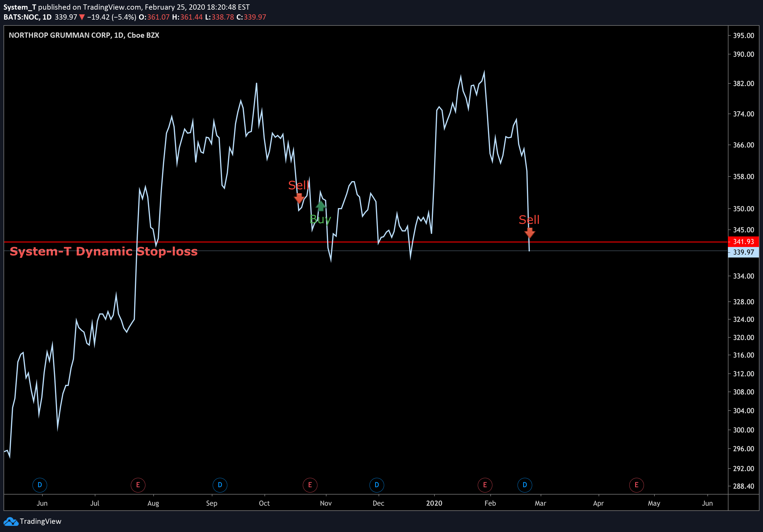Click the earnings marker before August
Image resolution: width=763 pixels, height=532 pixels.
pos(138,485)
